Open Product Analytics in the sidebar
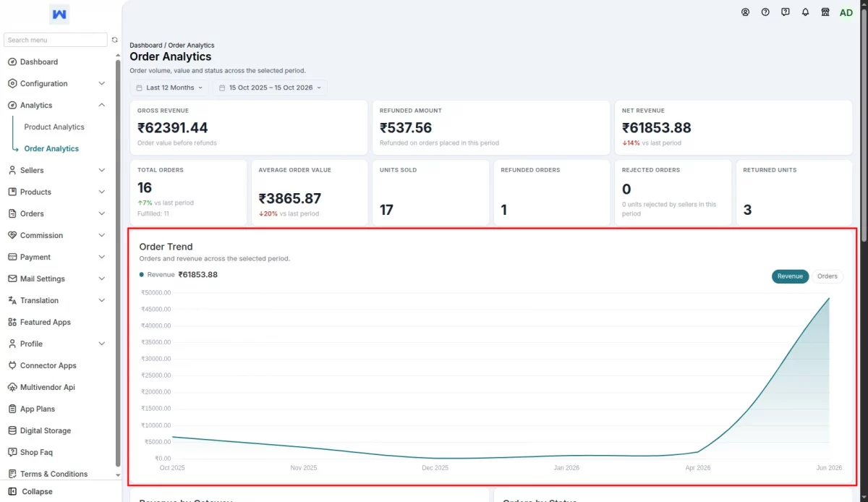This screenshot has width=868, height=502. tap(54, 127)
